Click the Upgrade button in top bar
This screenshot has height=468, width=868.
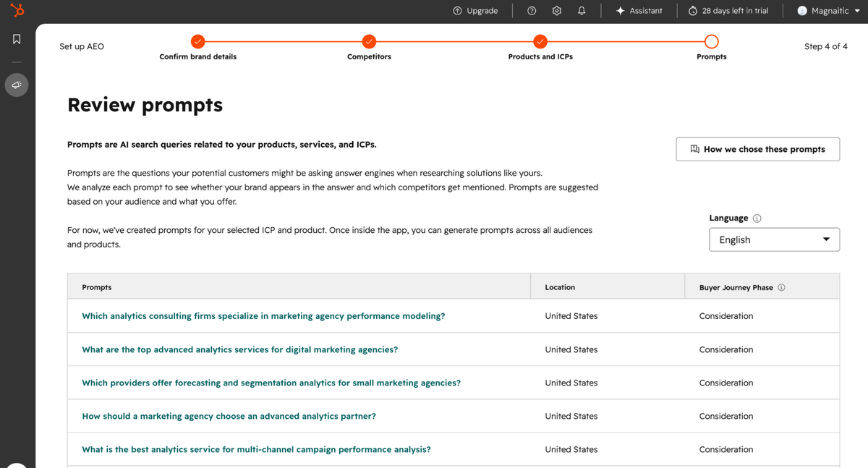click(475, 11)
